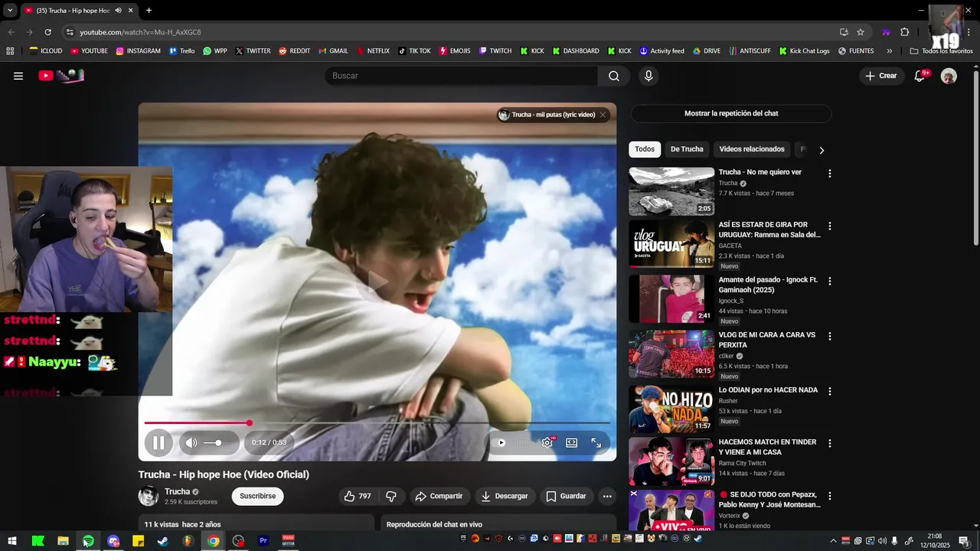Open options for SE DIJO TODO con Pepazx
980x551 pixels.
coord(829,497)
